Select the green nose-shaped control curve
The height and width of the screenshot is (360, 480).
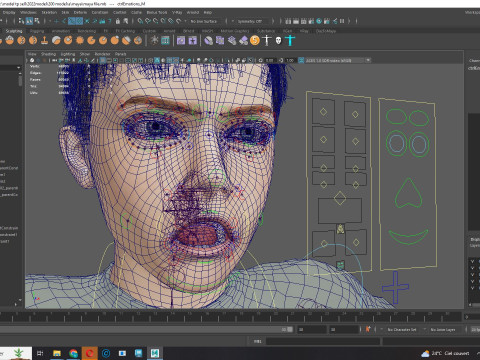click(x=408, y=193)
